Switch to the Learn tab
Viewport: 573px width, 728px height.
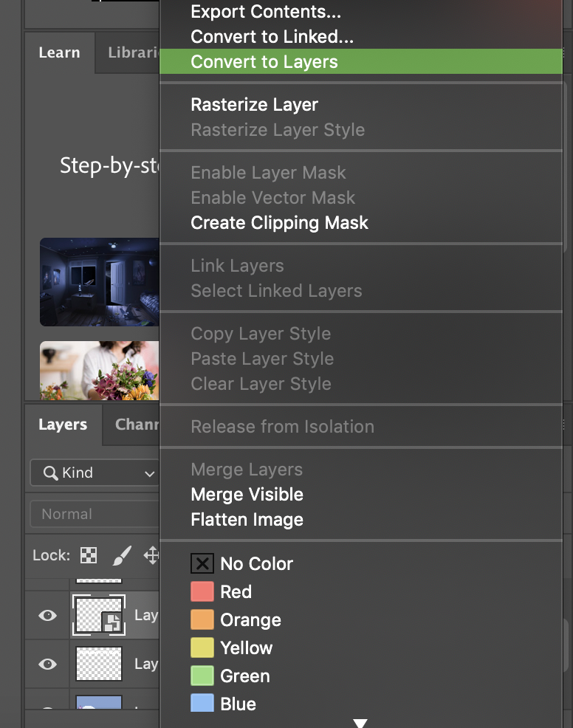[x=59, y=52]
